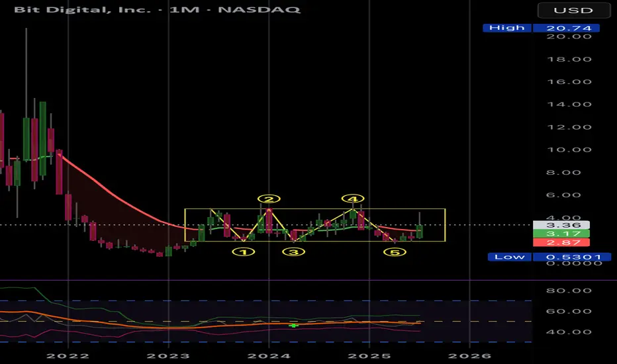Select the red 2.87 price tag

coord(561,242)
